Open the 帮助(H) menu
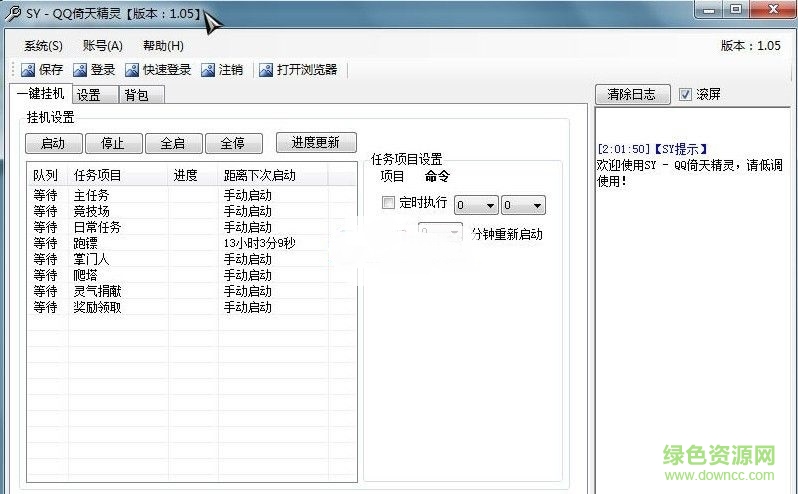Viewport: 798px width, 494px height. tap(163, 46)
